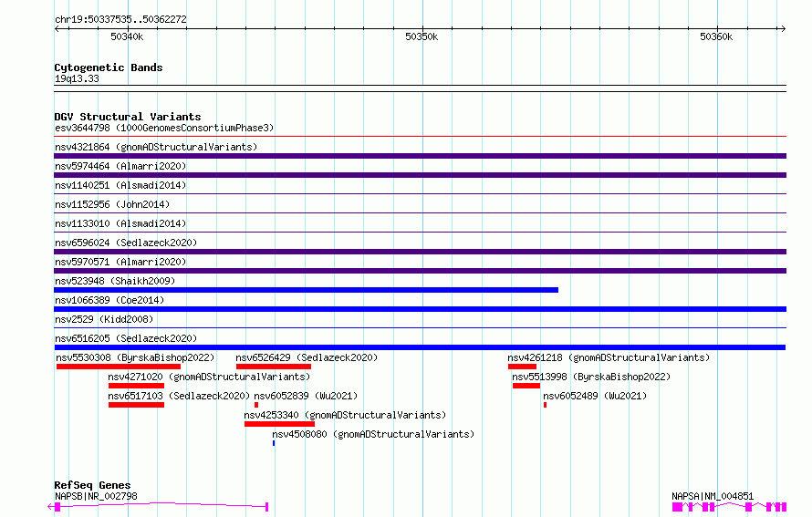Click the Cytogenetic Bands track heading
Screen dimensions: 812x517
(x=109, y=67)
